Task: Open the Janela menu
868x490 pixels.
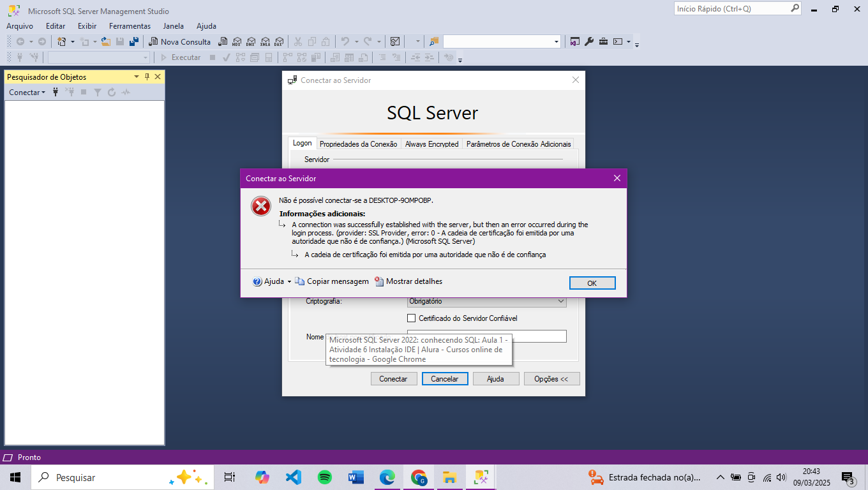Action: 174,26
